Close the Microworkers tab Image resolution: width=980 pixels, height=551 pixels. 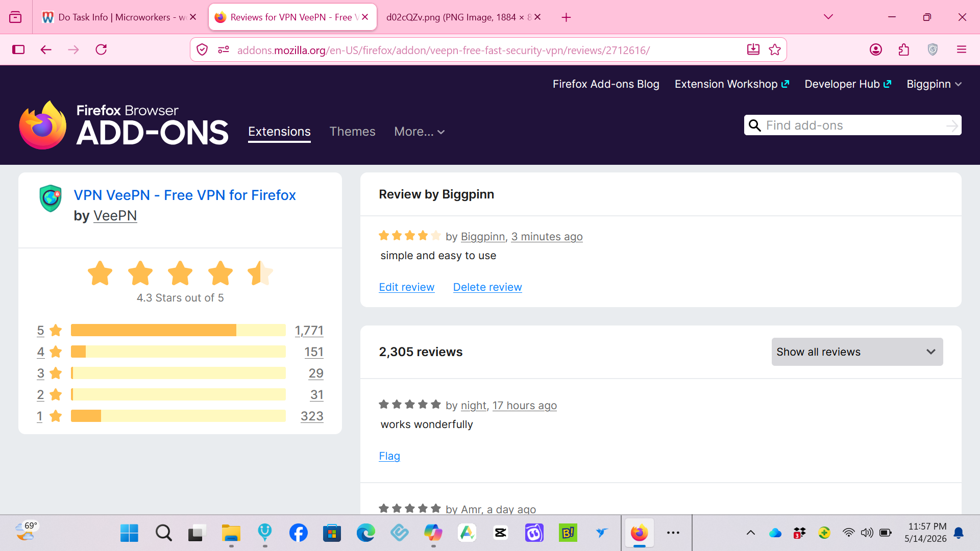[x=193, y=17]
